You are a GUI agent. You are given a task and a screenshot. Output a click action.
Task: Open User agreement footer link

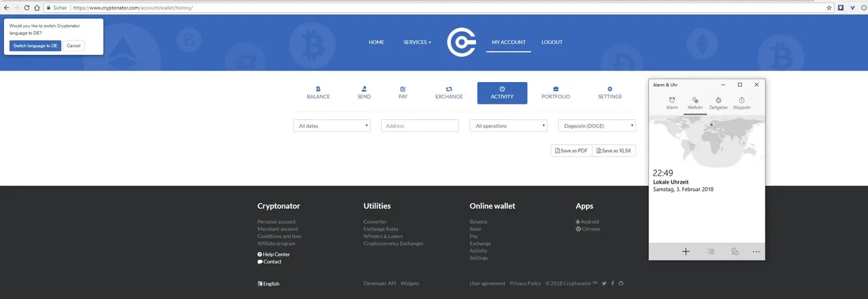[x=488, y=283]
